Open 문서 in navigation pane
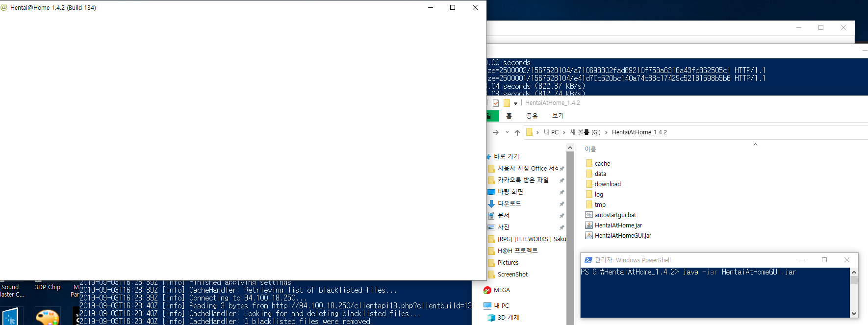The width and height of the screenshot is (868, 325). click(x=499, y=215)
